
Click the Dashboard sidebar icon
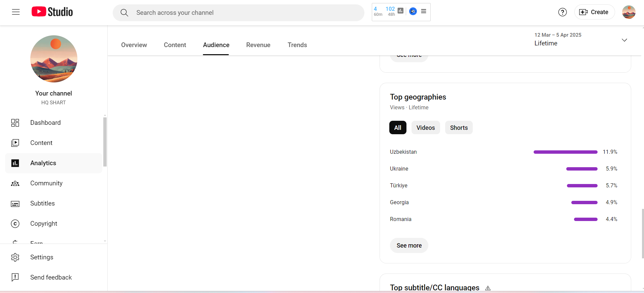coord(15,123)
